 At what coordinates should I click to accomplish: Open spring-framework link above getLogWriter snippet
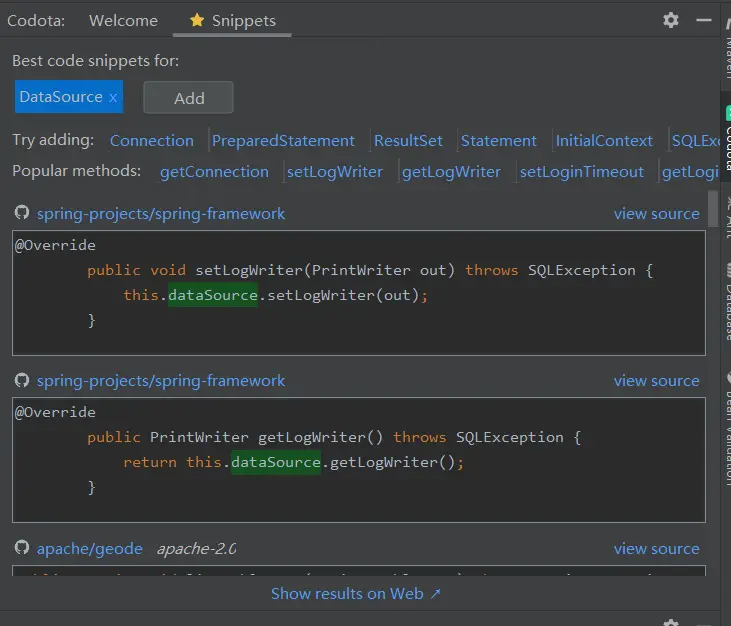pyautogui.click(x=161, y=380)
